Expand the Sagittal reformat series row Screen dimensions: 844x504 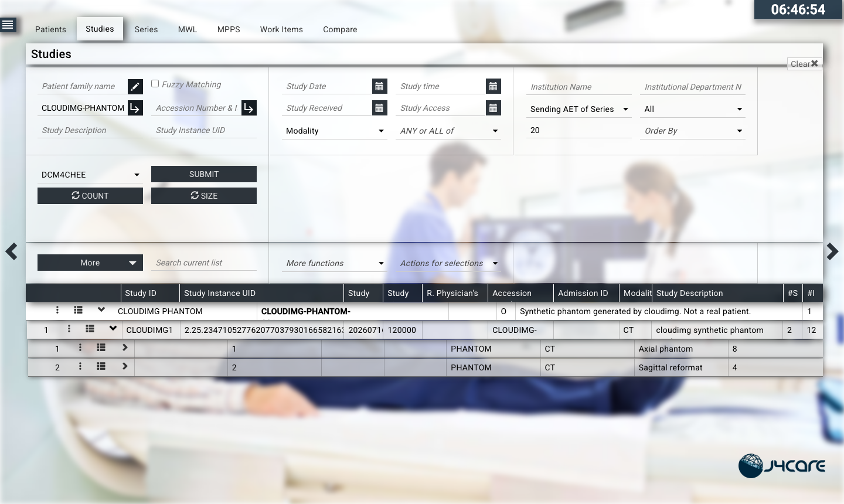(x=125, y=366)
